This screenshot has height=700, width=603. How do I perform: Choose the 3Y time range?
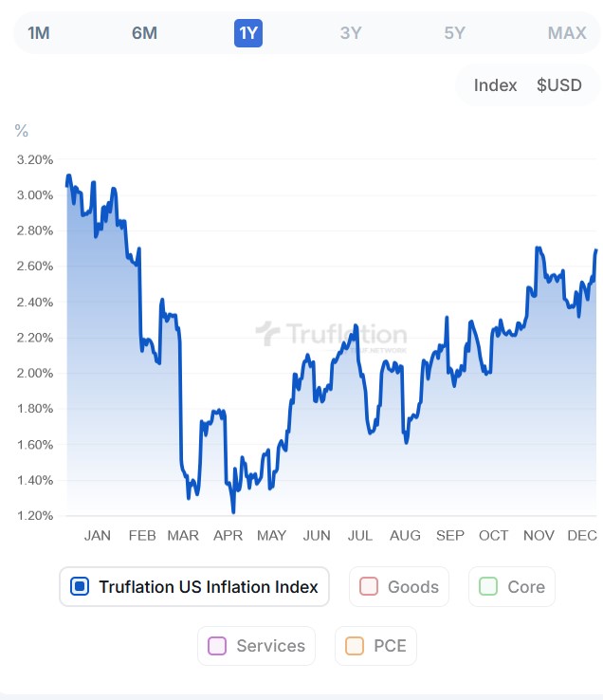pos(351,33)
